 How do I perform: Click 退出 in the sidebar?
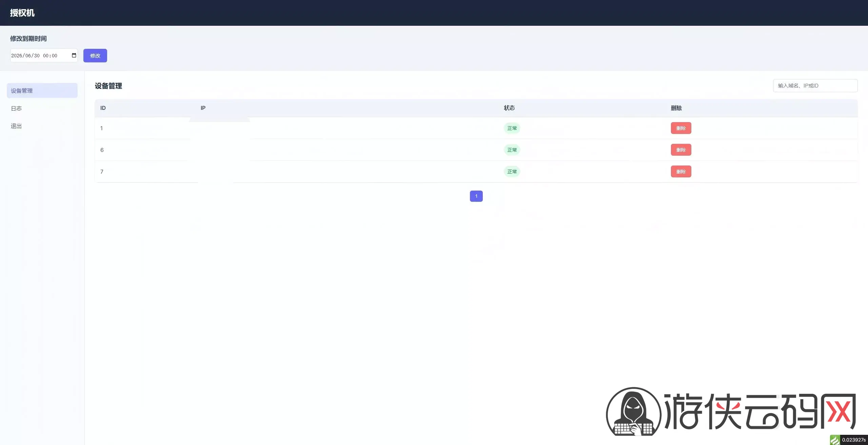[16, 126]
